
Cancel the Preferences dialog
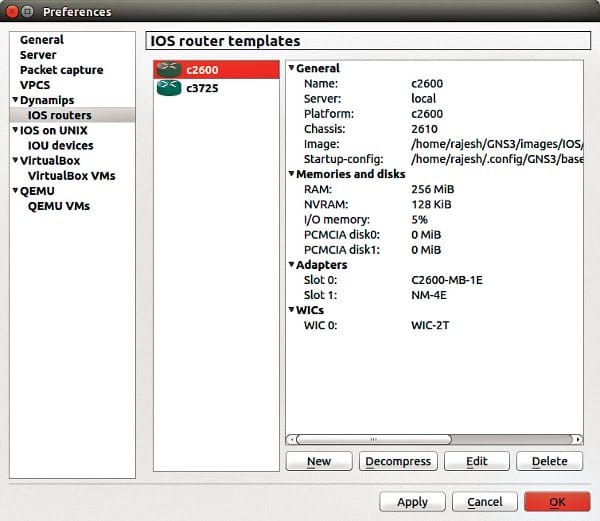pyautogui.click(x=484, y=501)
